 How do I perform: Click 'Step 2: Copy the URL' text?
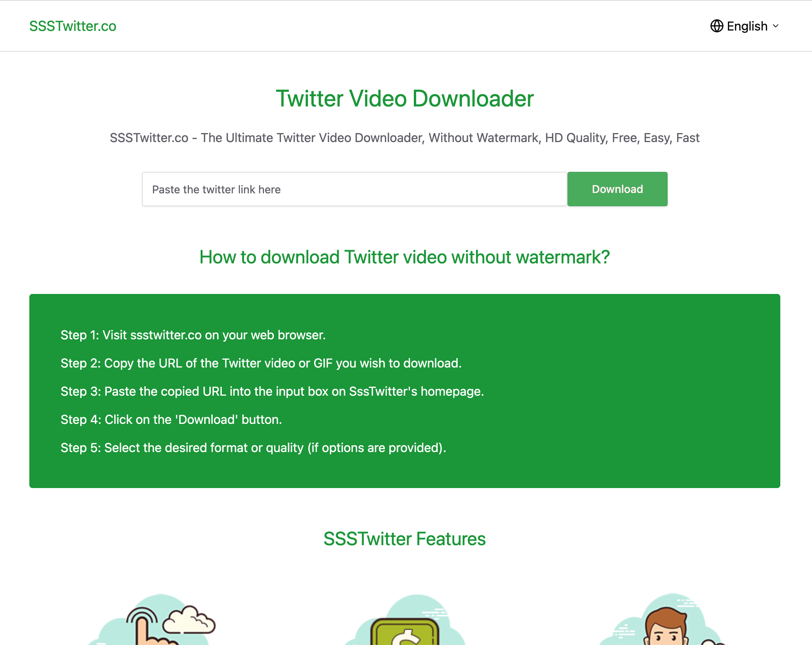(x=261, y=363)
